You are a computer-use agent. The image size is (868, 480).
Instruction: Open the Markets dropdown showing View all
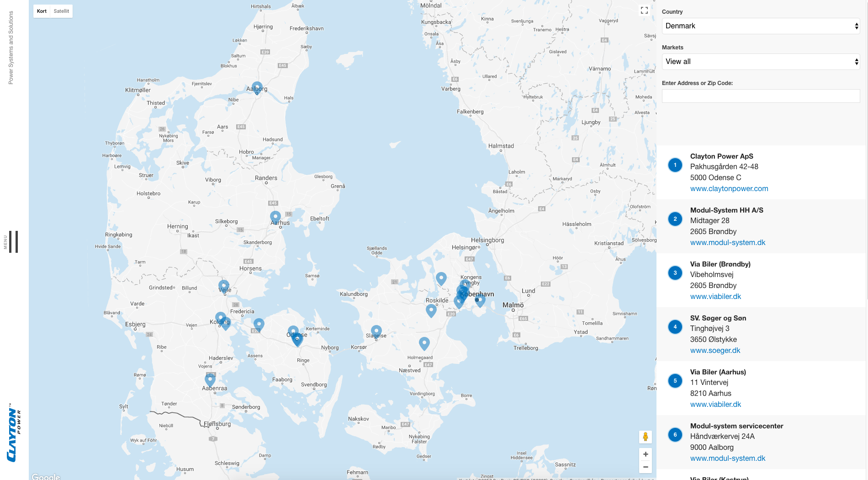(761, 62)
